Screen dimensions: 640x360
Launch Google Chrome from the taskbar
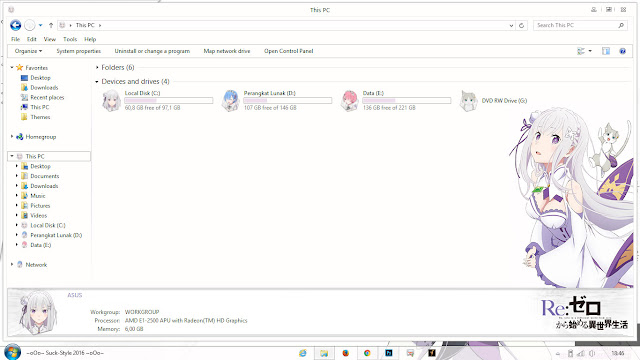coord(367,353)
